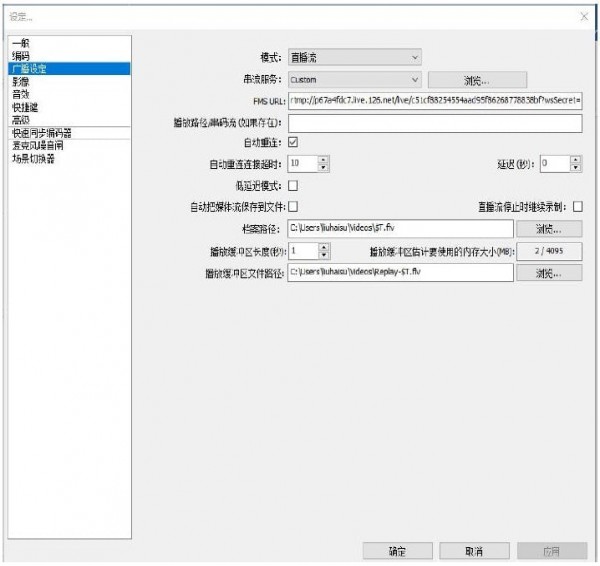This screenshot has width=600, height=566.
Task: Click the 档案路径 input field
Action: pyautogui.click(x=400, y=228)
